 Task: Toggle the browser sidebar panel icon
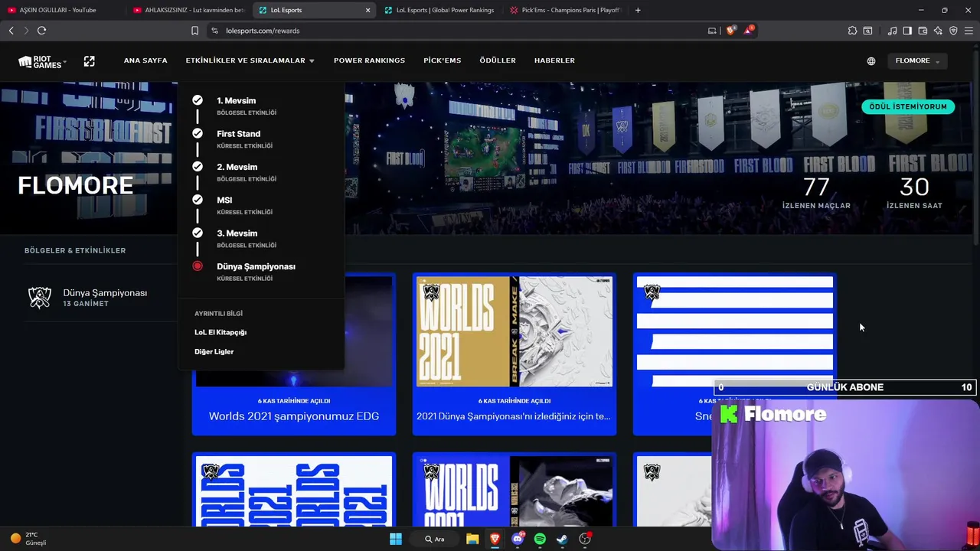(x=907, y=31)
